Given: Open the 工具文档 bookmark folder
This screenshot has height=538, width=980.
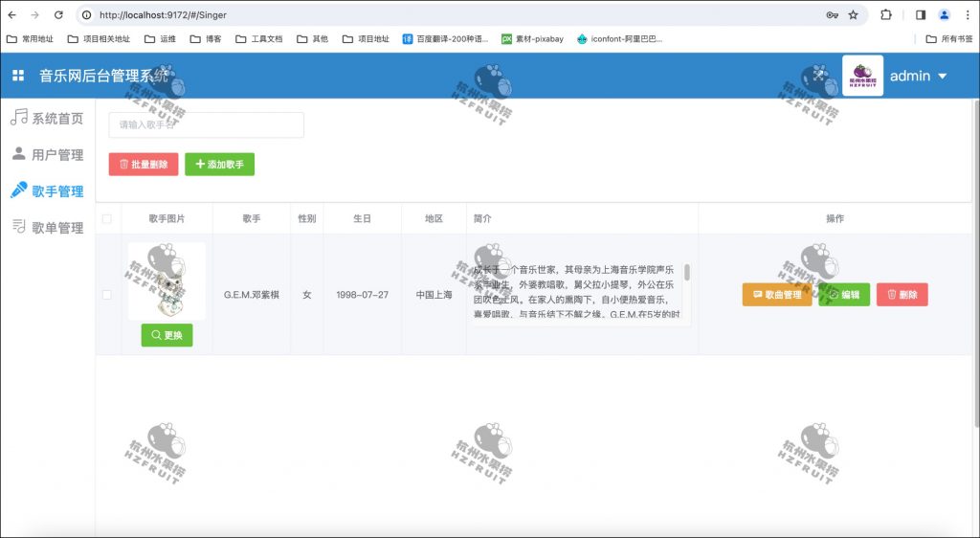Looking at the screenshot, I should click(259, 38).
